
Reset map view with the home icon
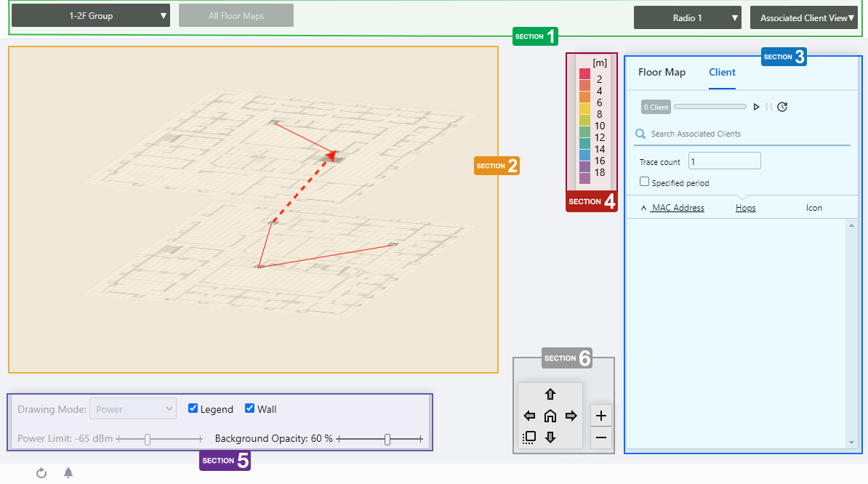tap(550, 416)
